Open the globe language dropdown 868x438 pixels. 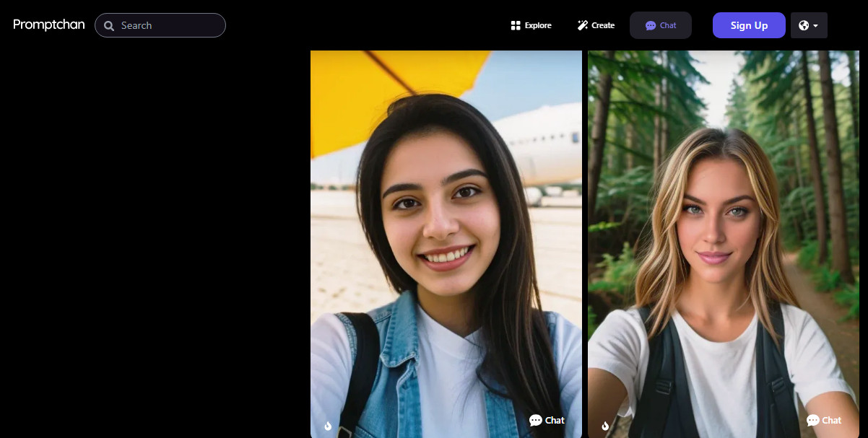point(809,25)
